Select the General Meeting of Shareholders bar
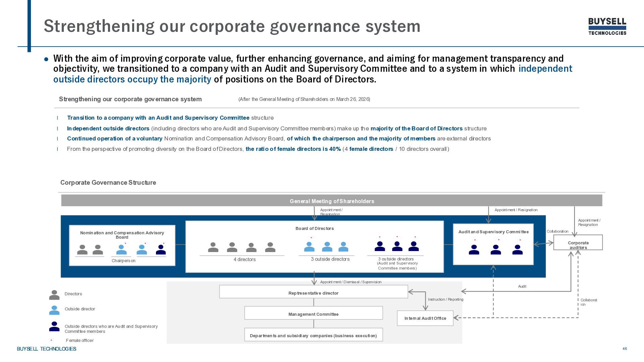The image size is (644, 362). [x=331, y=201]
